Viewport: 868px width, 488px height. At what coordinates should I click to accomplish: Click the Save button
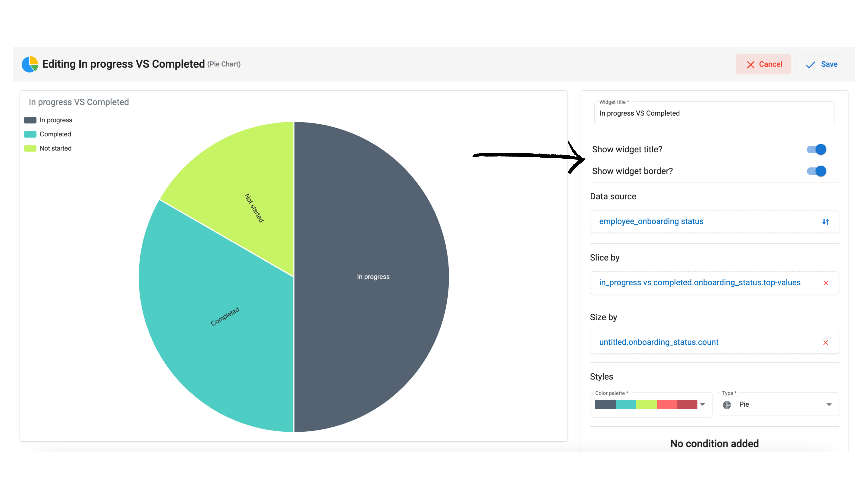point(821,64)
